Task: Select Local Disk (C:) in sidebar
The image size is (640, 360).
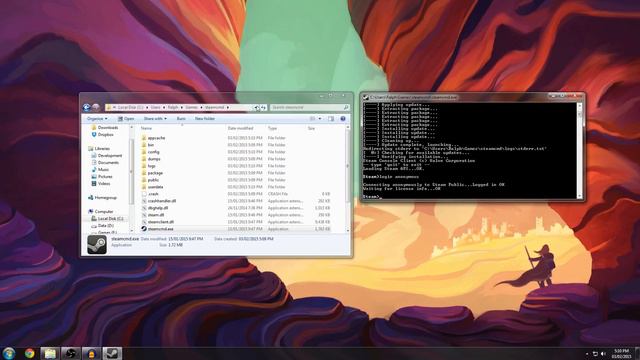Action: coord(107,219)
